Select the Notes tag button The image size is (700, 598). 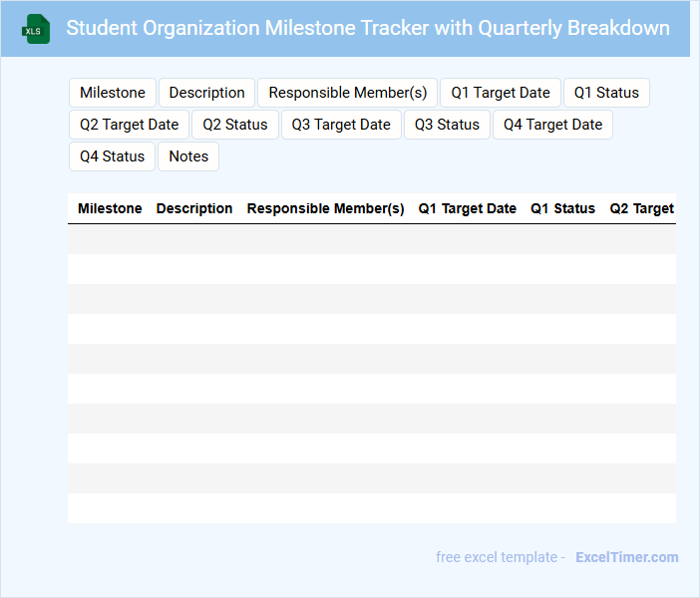point(188,156)
